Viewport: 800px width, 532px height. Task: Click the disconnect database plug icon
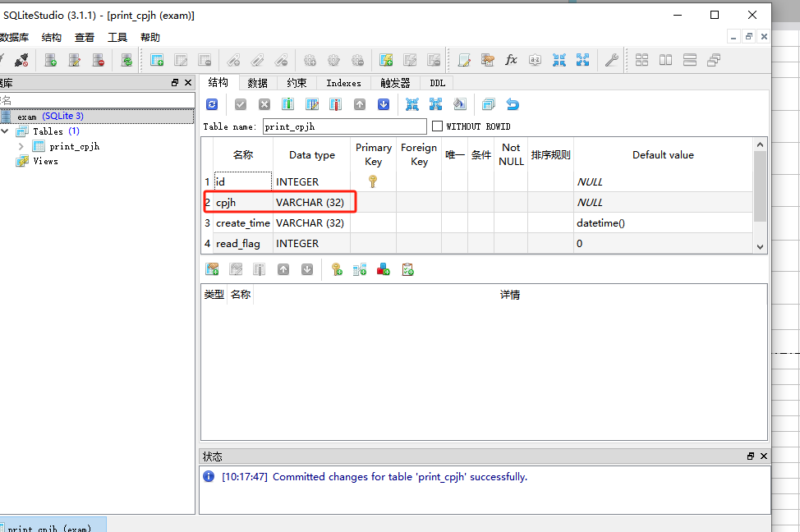pyautogui.click(x=21, y=60)
